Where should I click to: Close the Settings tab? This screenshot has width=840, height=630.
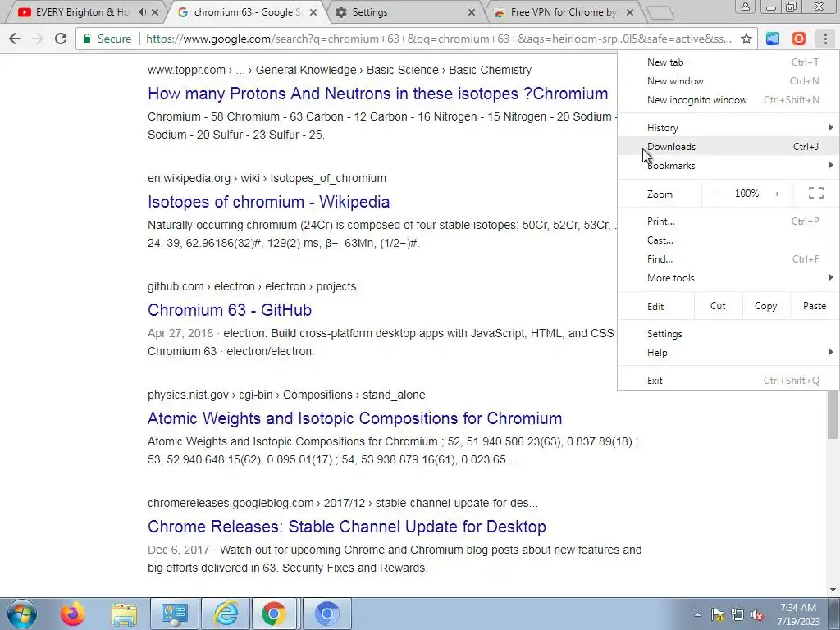pyautogui.click(x=472, y=11)
